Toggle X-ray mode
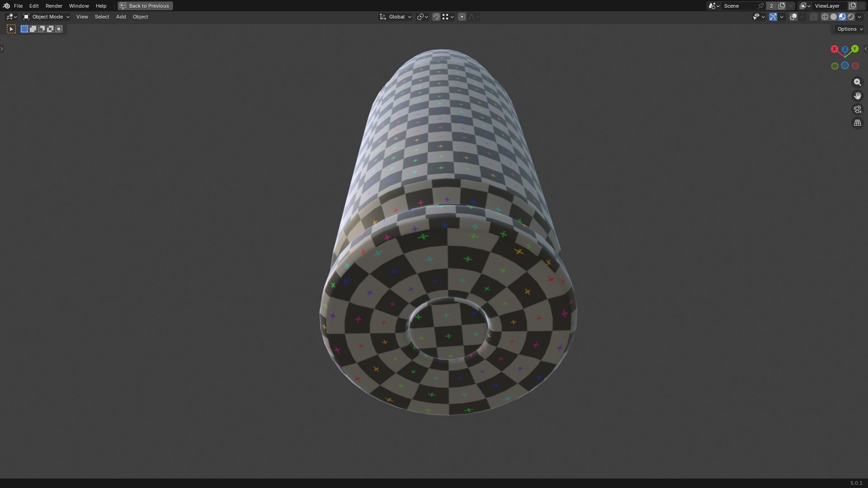This screenshot has width=868, height=488. coord(813,17)
